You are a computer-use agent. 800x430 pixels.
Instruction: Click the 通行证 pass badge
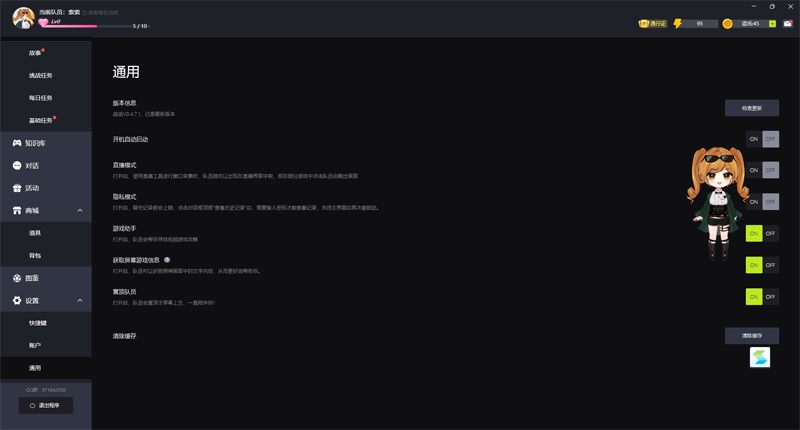click(x=653, y=23)
